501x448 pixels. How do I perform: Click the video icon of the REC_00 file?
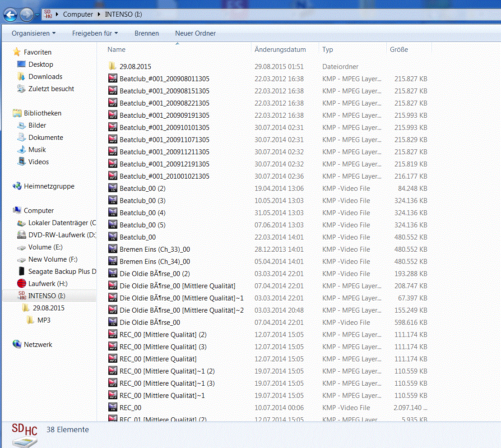click(112, 407)
